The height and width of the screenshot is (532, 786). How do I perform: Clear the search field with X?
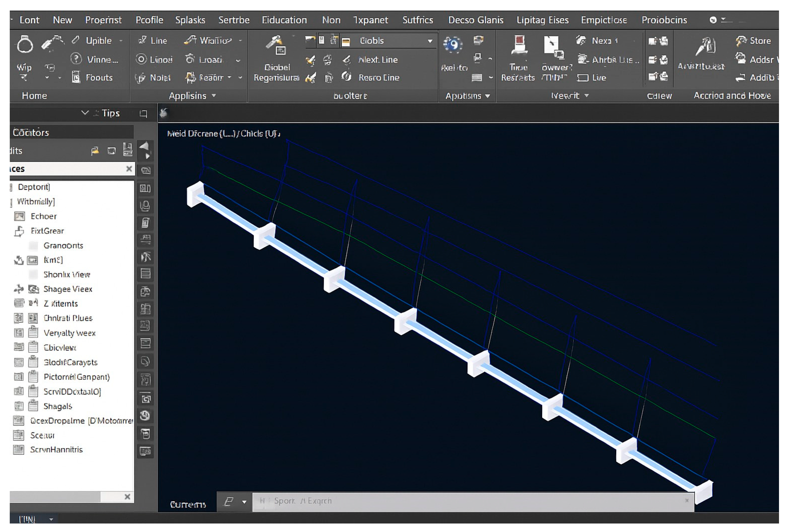pos(129,169)
